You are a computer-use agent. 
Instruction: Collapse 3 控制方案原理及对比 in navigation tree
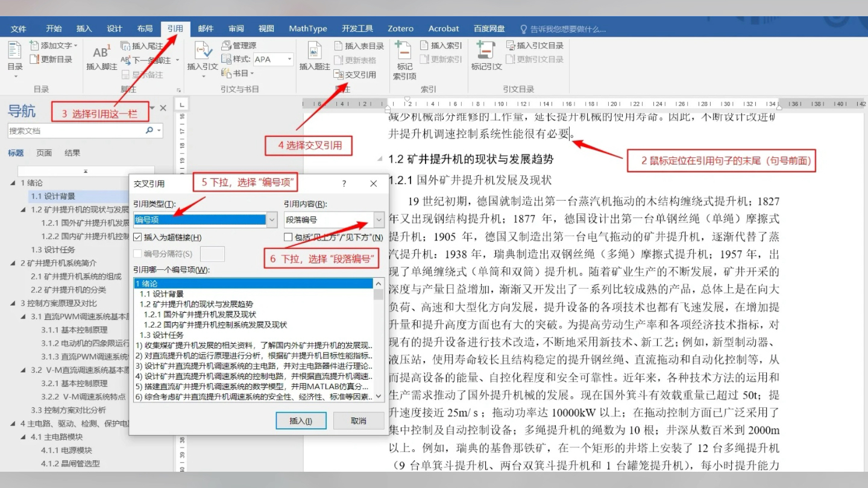pos(13,303)
